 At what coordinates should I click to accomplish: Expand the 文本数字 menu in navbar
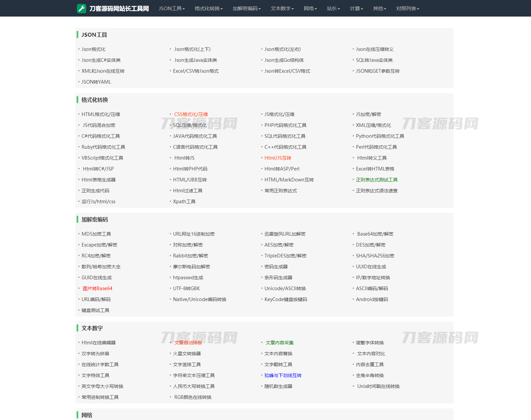tap(282, 9)
